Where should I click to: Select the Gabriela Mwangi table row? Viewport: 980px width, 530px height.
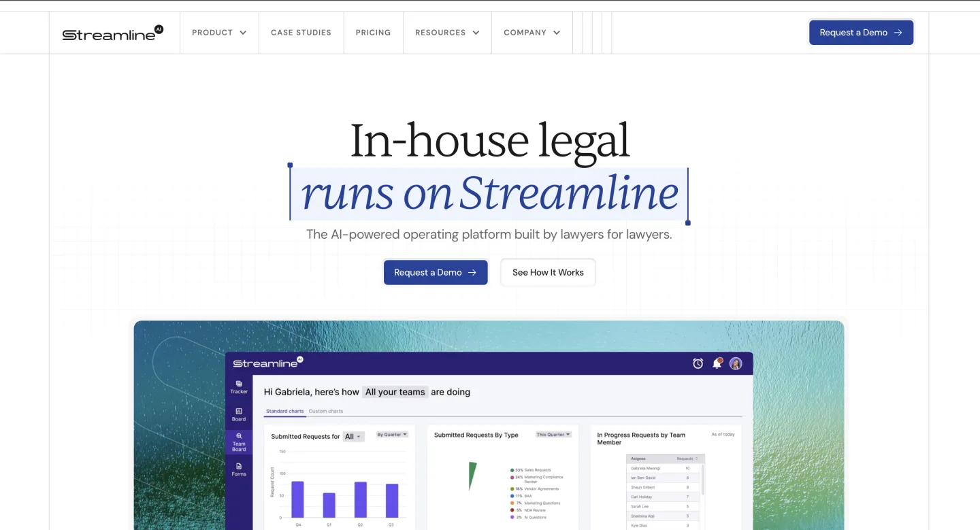tap(662, 468)
